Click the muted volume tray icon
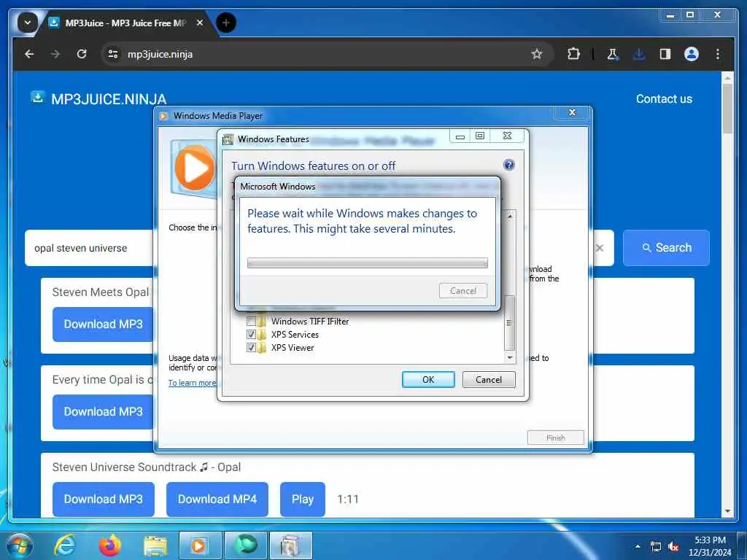The height and width of the screenshot is (560, 747). coord(673,546)
